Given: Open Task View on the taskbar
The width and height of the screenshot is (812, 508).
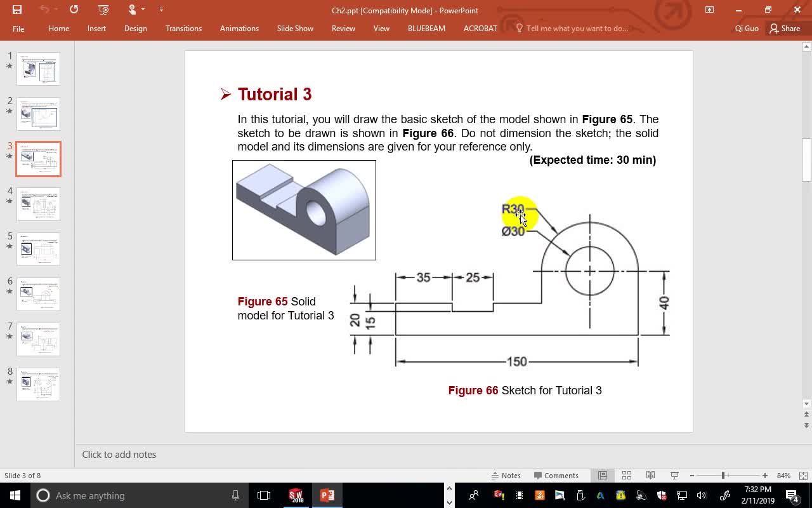Looking at the screenshot, I should pyautogui.click(x=264, y=495).
